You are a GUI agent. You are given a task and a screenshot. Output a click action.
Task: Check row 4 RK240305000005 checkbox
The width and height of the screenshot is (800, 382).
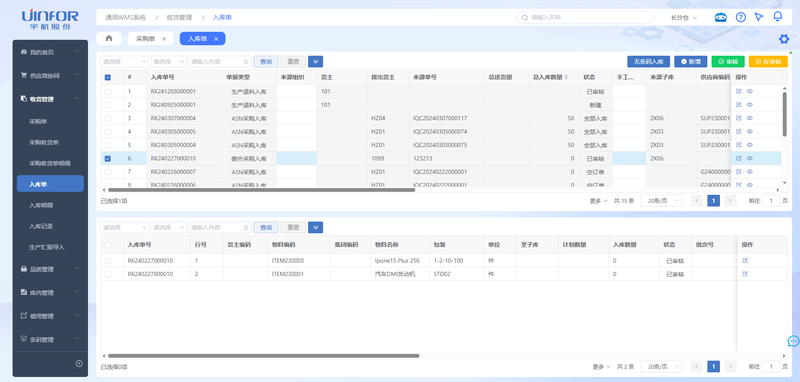point(107,131)
